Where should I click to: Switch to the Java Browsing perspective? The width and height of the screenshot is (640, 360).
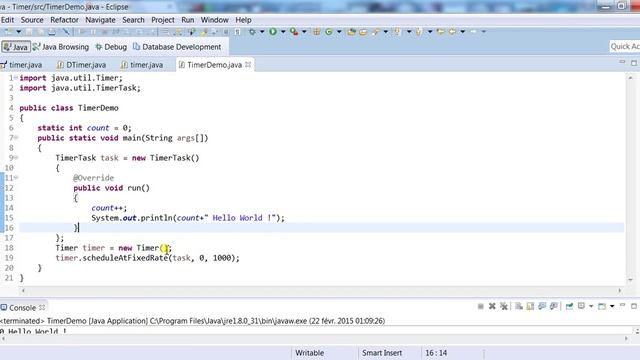point(60,47)
